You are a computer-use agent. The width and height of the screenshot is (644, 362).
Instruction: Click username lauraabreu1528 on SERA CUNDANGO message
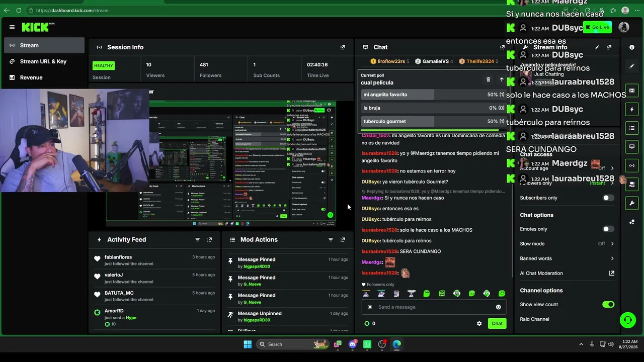pyautogui.click(x=379, y=251)
